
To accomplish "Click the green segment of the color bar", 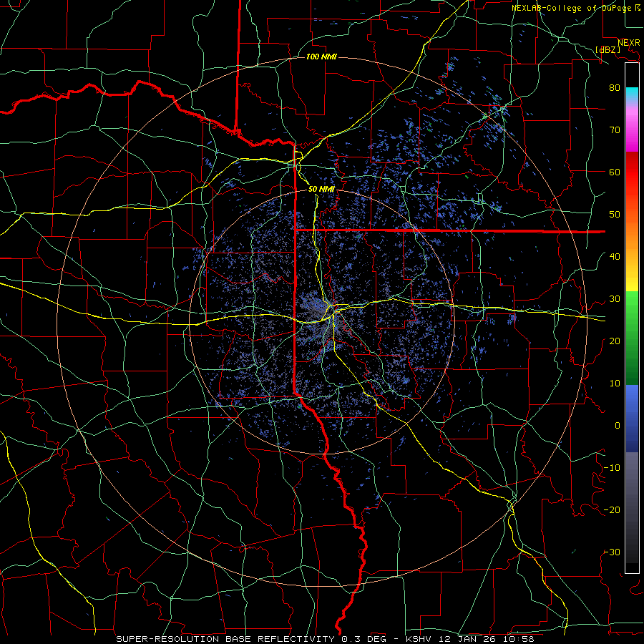I will pyautogui.click(x=632, y=338).
